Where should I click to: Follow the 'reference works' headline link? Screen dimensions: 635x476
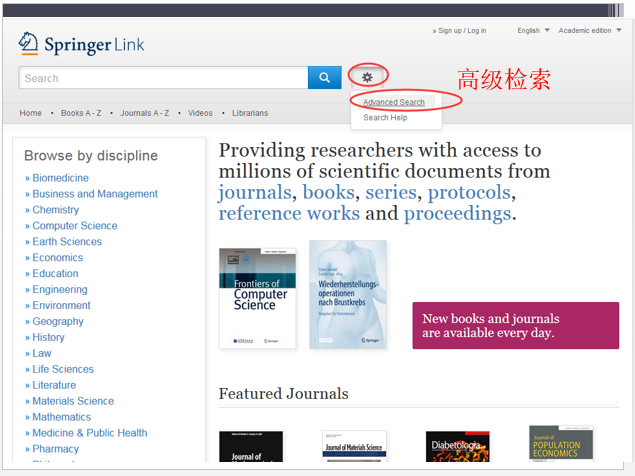(x=289, y=213)
